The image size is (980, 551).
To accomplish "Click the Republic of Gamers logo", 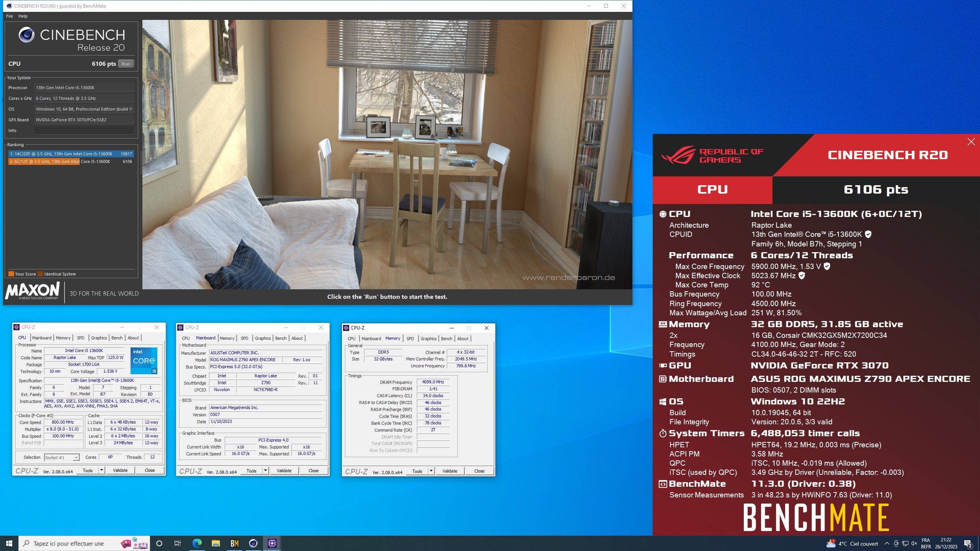I will coord(712,155).
